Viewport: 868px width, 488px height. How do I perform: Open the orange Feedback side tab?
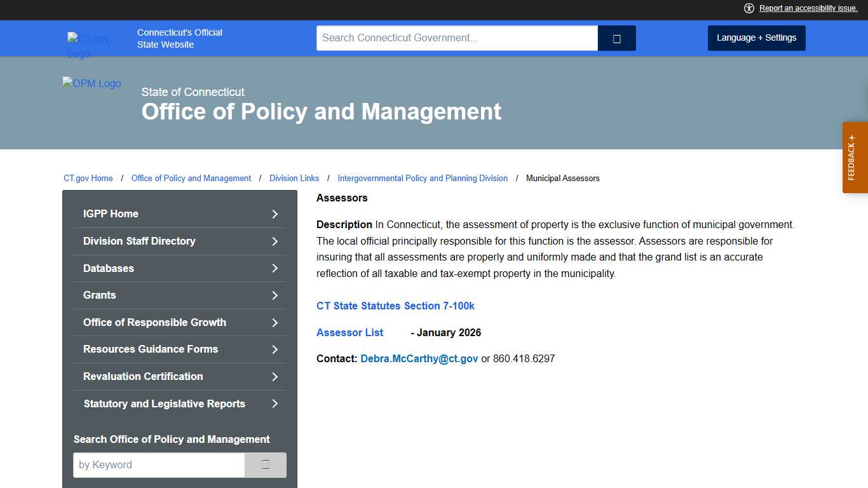[855, 158]
